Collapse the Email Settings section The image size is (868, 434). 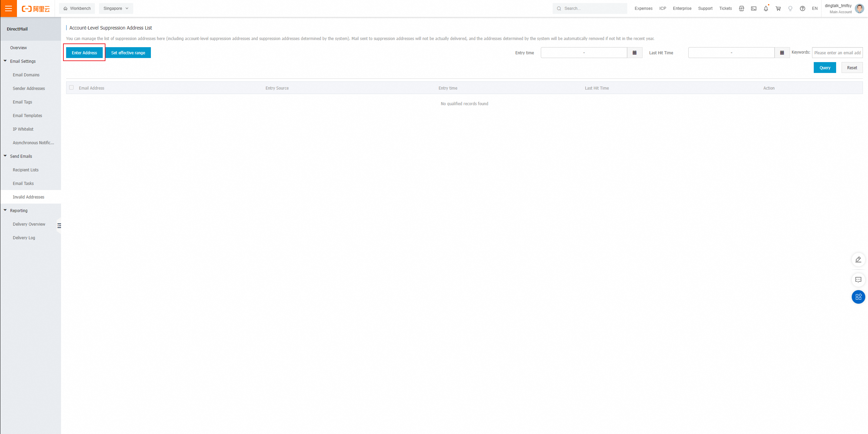5,61
